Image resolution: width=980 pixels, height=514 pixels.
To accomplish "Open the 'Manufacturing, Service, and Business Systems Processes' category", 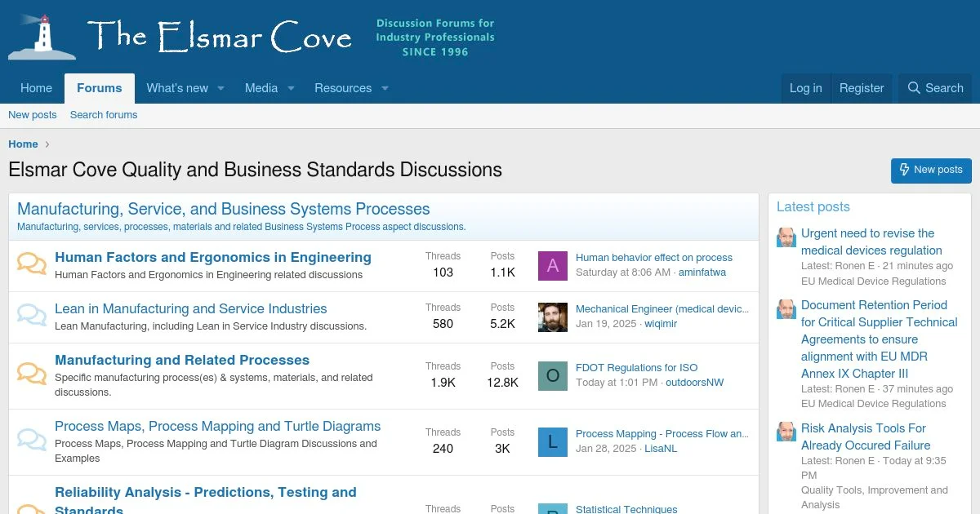I will pos(224,209).
